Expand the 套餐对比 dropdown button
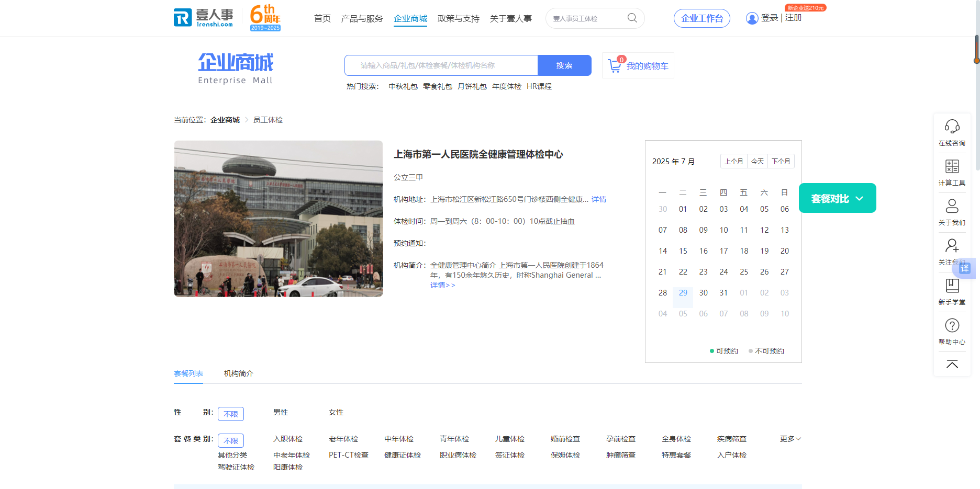Image resolution: width=980 pixels, height=489 pixels. (x=837, y=198)
